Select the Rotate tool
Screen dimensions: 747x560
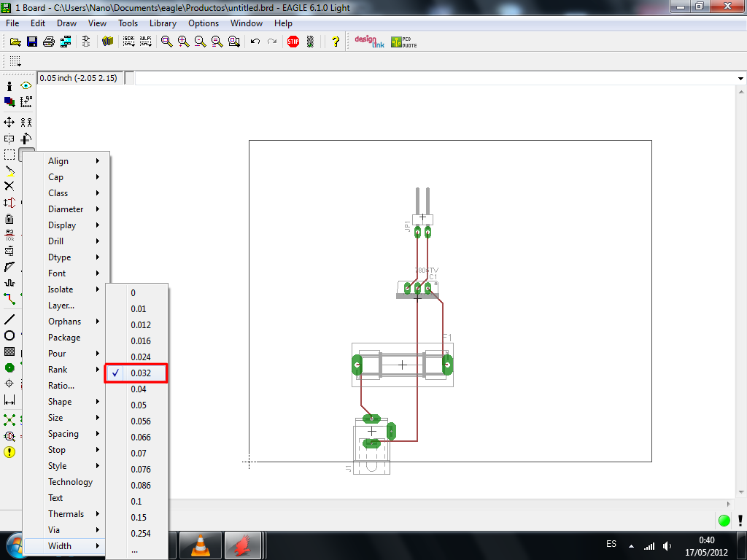point(26,139)
